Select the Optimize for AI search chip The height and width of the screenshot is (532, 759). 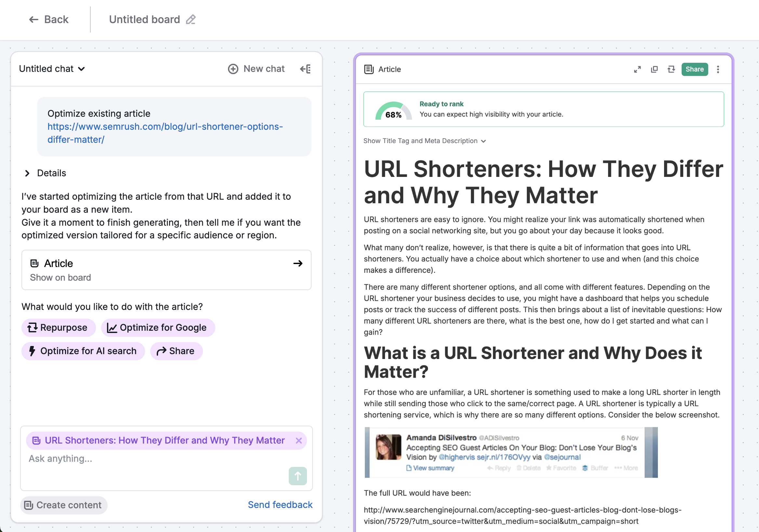pyautogui.click(x=83, y=351)
